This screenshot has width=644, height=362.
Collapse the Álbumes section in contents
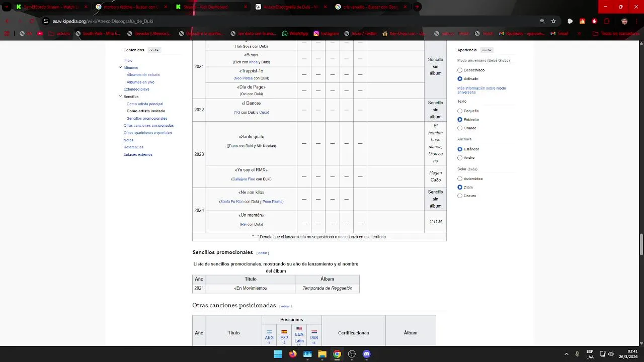click(120, 67)
